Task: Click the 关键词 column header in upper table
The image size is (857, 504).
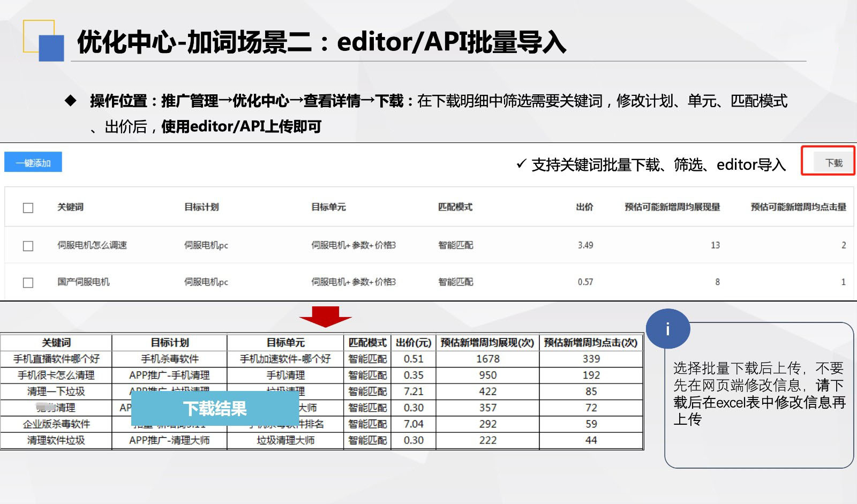Action: coord(70,207)
